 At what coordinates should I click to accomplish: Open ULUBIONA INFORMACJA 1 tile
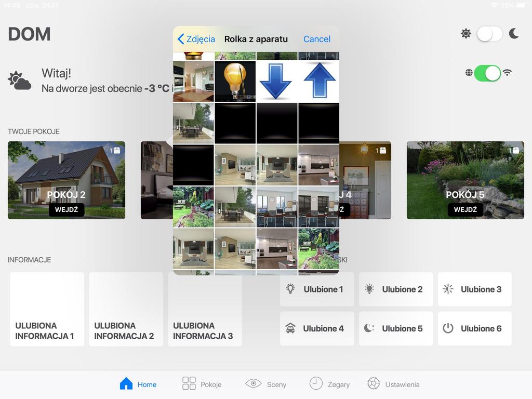tap(47, 309)
